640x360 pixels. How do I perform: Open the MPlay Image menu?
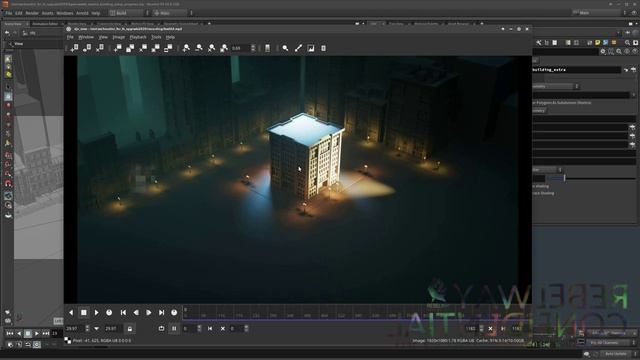pyautogui.click(x=118, y=37)
